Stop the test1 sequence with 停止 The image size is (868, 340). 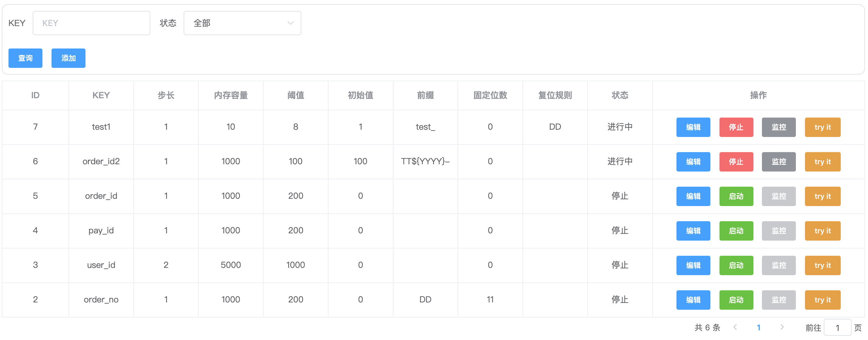(x=736, y=127)
